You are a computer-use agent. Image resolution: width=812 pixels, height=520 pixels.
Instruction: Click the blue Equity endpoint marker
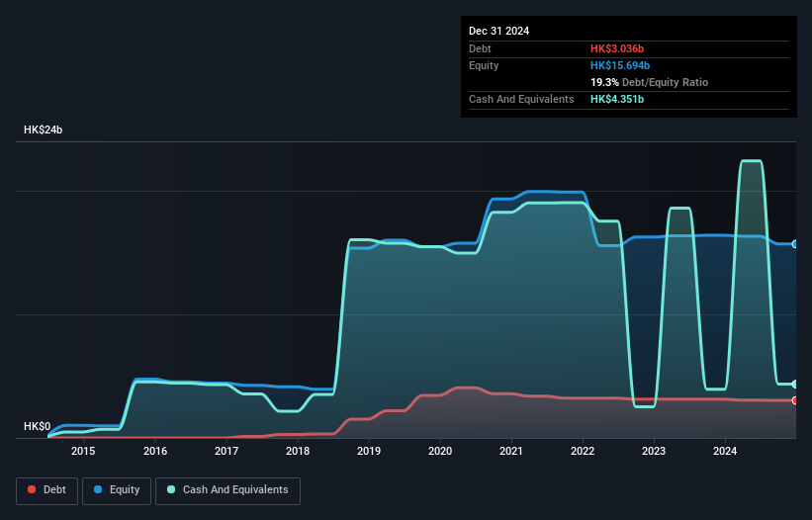795,243
